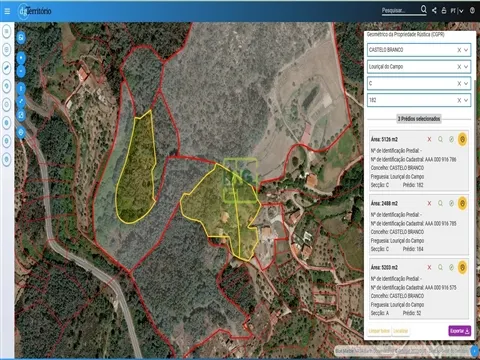Clear the Louriçal do Campo selection

459,67
